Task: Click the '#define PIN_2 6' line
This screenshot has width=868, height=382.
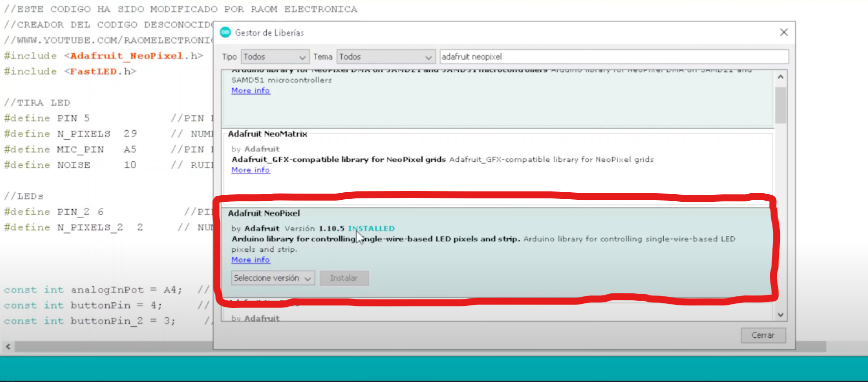Action: 54,212
